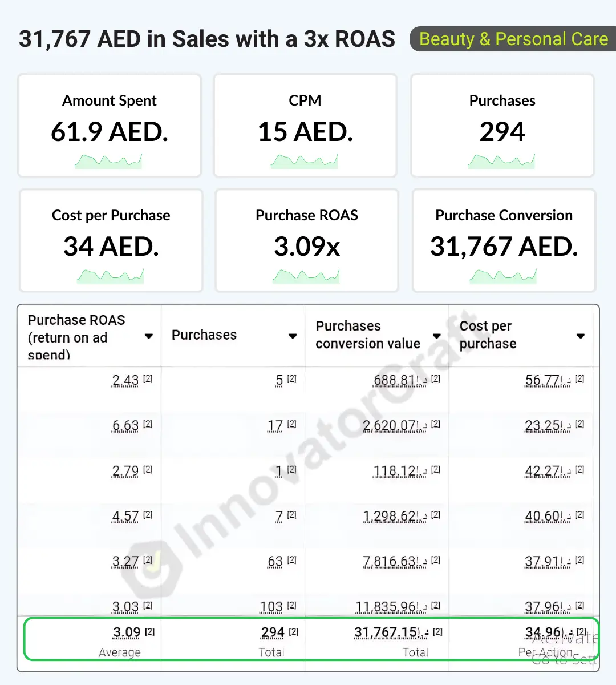Click the Amount Spent sparkline chart
The width and height of the screenshot is (616, 685).
pos(108,161)
